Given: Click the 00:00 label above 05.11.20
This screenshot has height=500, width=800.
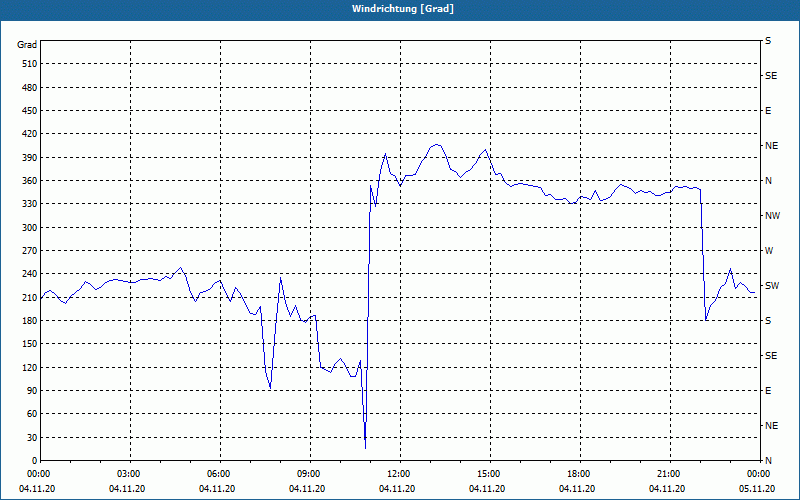Looking at the screenshot, I should pos(758,474).
